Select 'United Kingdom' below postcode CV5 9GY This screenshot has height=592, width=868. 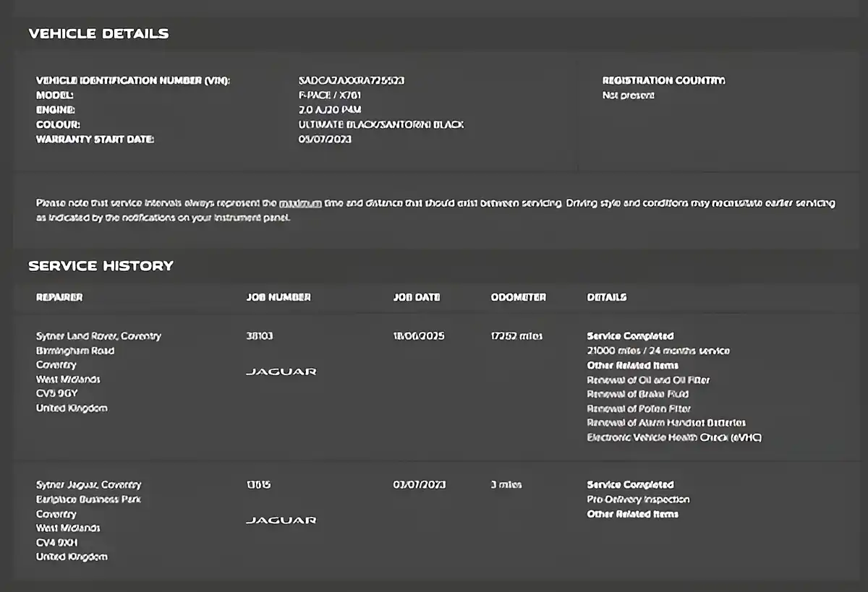72,408
